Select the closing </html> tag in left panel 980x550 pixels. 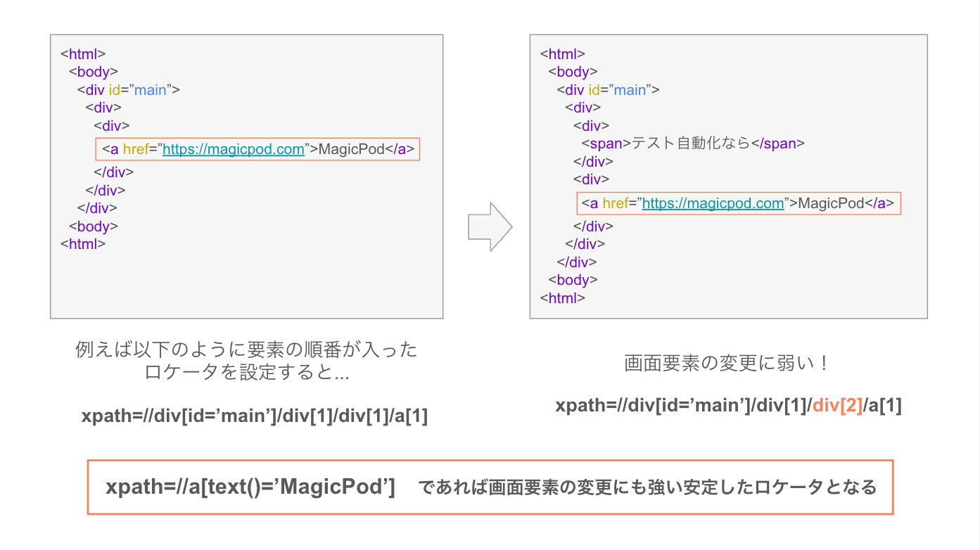82,243
